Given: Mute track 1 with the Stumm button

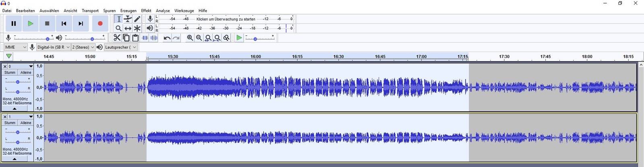Looking at the screenshot, I should click(10, 123).
